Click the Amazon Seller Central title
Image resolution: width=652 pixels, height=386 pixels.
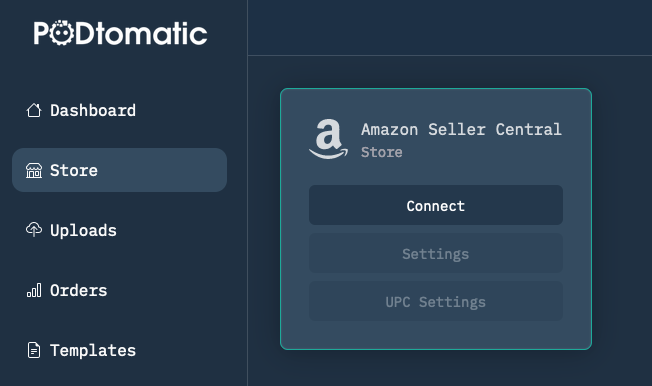tap(461, 129)
